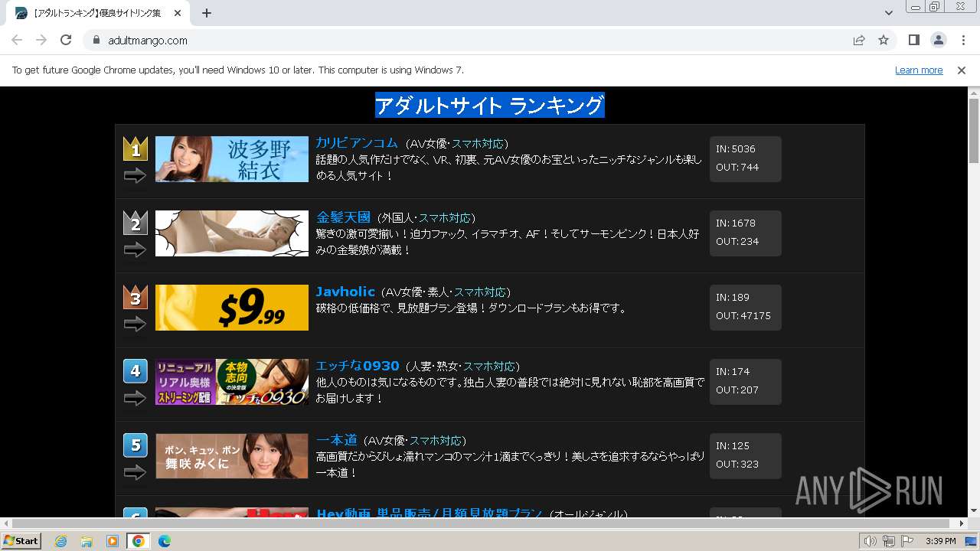Open Microsoft Edge from the taskbar
The height and width of the screenshot is (551, 980).
point(165,541)
